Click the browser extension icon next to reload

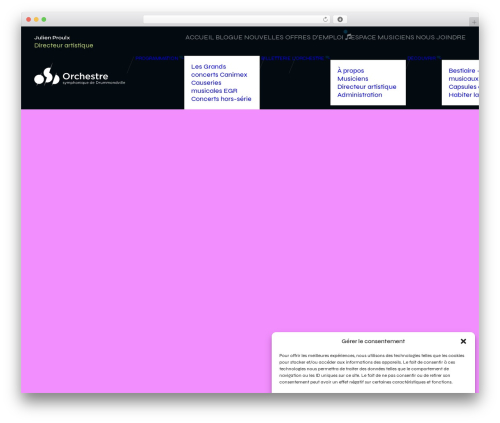pyautogui.click(x=340, y=19)
